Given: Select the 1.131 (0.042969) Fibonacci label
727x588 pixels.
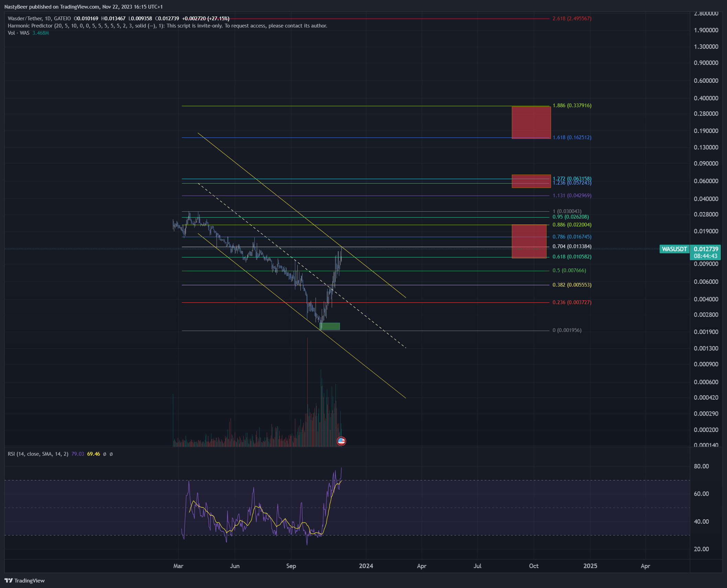Looking at the screenshot, I should pyautogui.click(x=572, y=196).
